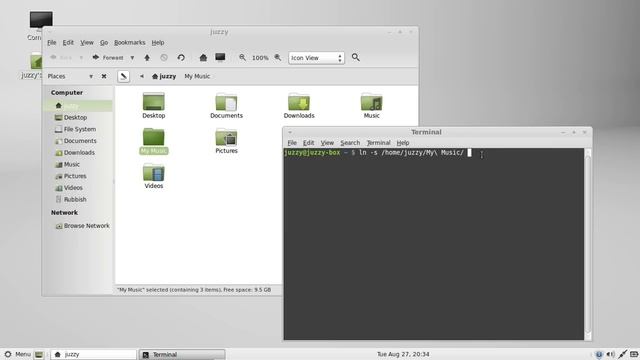Image resolution: width=640 pixels, height=360 pixels.
Task: Open the network tray icon
Action: 622,354
